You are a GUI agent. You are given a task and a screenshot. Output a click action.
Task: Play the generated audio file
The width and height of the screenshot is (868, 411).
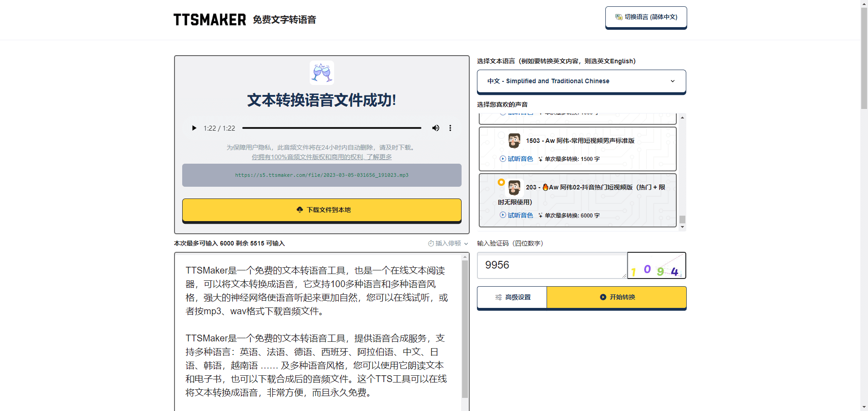pyautogui.click(x=194, y=128)
